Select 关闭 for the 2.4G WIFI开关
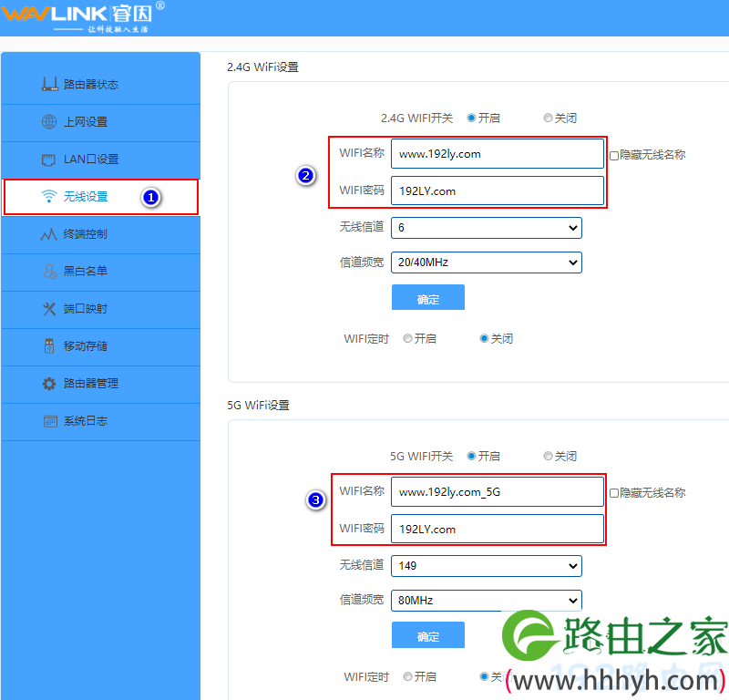This screenshot has height=700, width=729. (547, 118)
